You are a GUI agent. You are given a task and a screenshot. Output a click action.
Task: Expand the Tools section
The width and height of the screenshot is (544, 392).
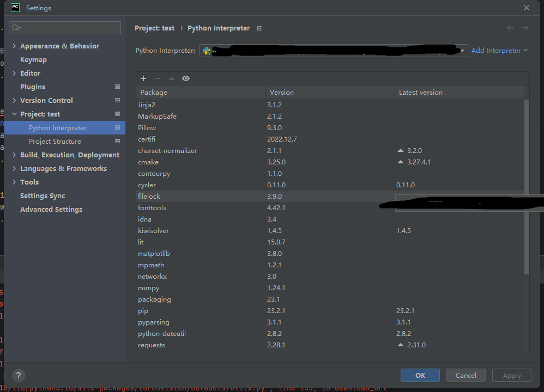point(14,182)
